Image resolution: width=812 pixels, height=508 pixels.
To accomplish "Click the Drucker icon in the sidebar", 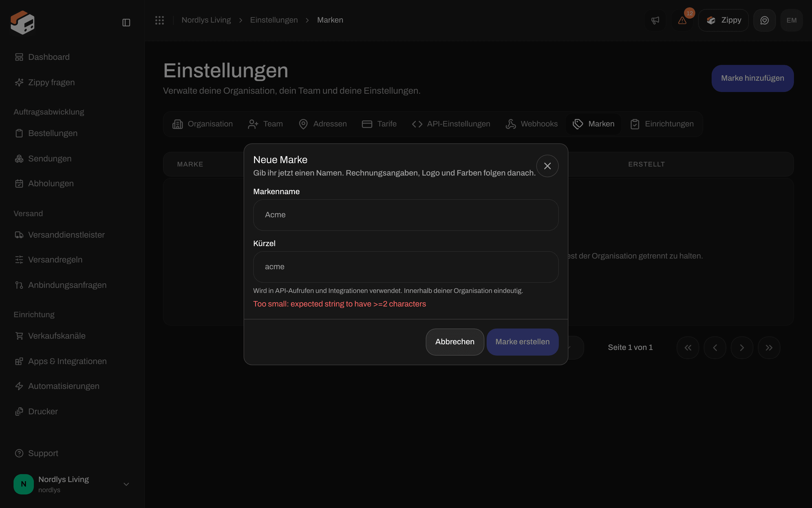I will pyautogui.click(x=19, y=411).
